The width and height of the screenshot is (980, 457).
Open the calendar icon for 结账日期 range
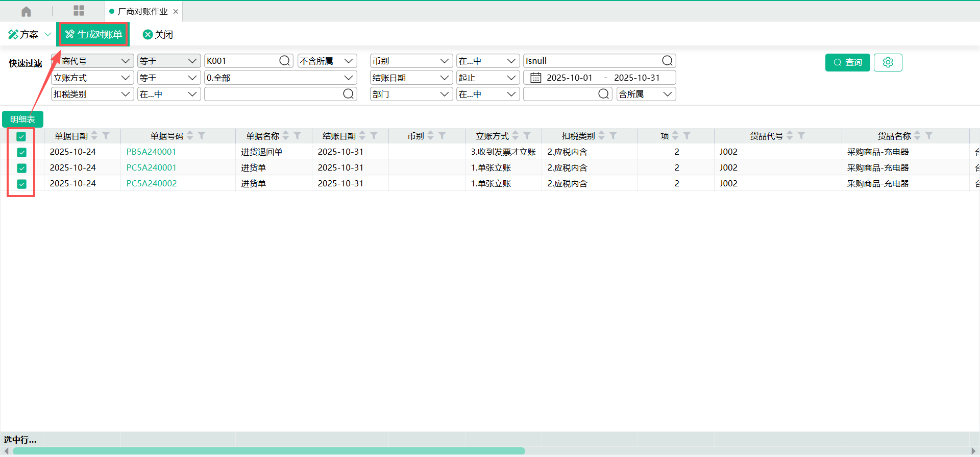[x=535, y=78]
